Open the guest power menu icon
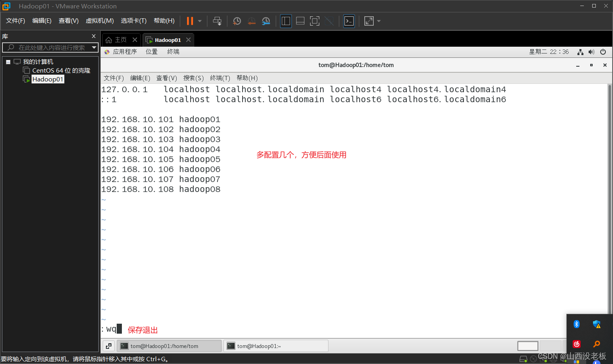The image size is (613, 364). click(x=603, y=52)
